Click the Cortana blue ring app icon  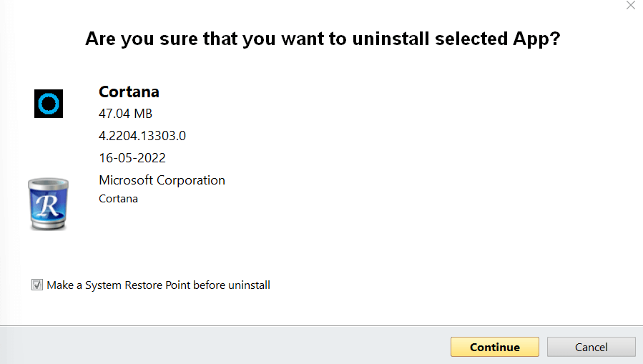point(49,104)
